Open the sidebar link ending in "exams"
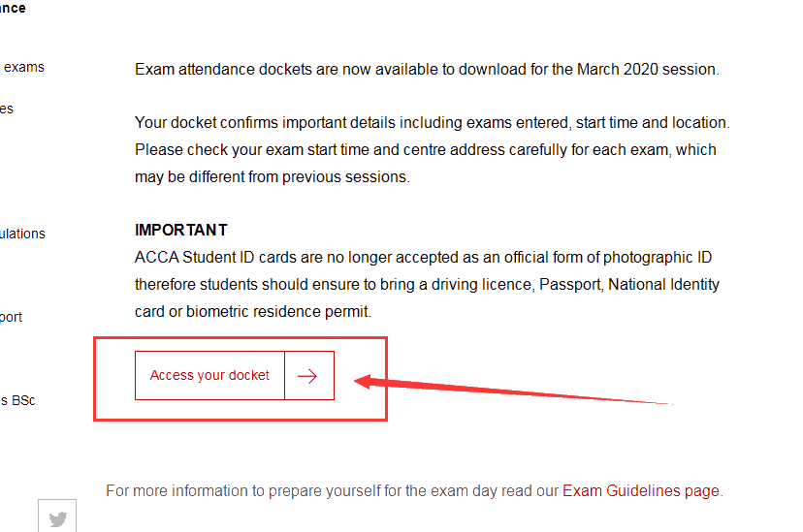This screenshot has width=803, height=532. (x=23, y=67)
